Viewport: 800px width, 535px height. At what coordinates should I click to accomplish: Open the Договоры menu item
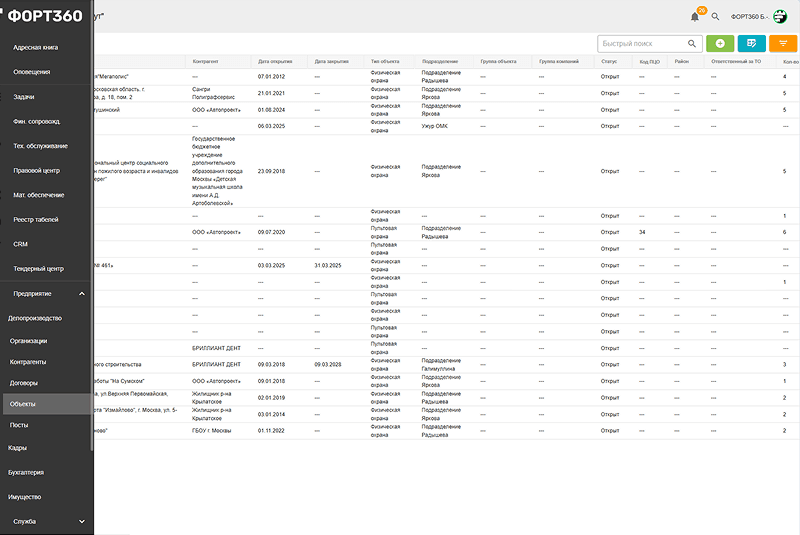pyautogui.click(x=24, y=382)
